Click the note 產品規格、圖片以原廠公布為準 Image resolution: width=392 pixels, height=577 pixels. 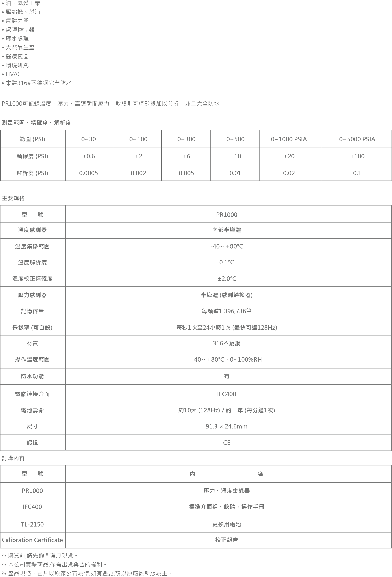tap(87, 573)
